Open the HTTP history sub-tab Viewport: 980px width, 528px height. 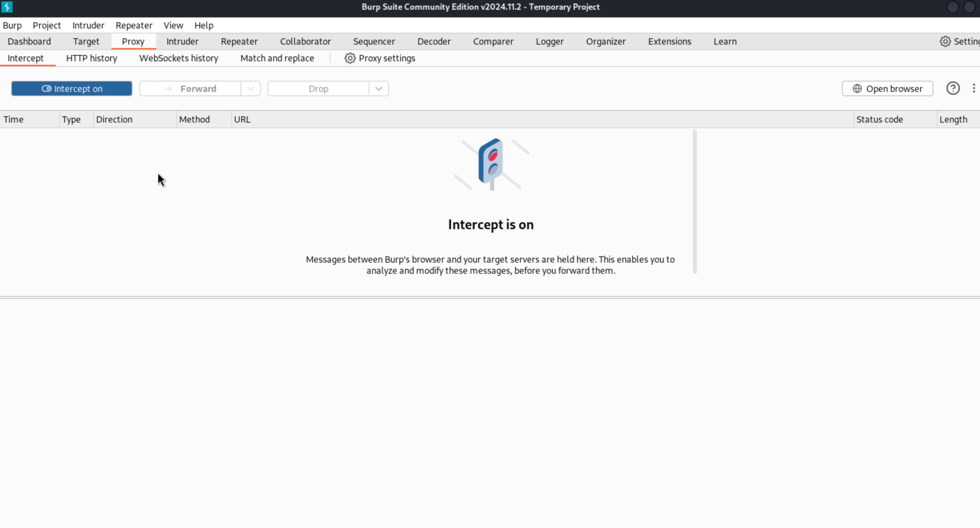(x=91, y=58)
